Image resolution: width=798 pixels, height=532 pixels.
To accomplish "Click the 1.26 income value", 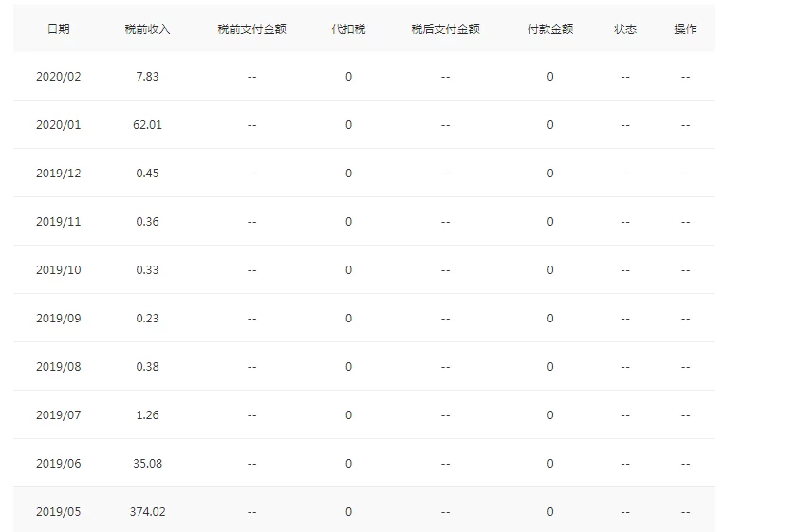I will click(x=147, y=415).
